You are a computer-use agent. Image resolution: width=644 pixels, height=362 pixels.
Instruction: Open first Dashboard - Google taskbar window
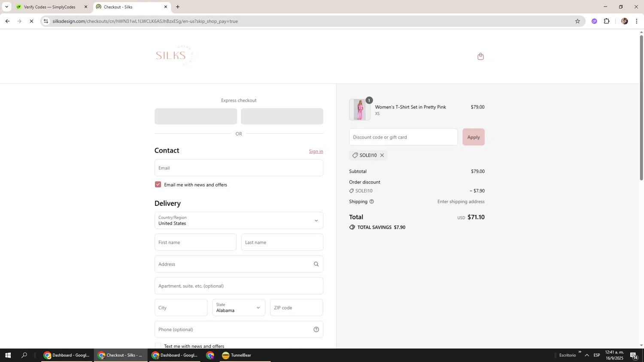tap(67, 355)
